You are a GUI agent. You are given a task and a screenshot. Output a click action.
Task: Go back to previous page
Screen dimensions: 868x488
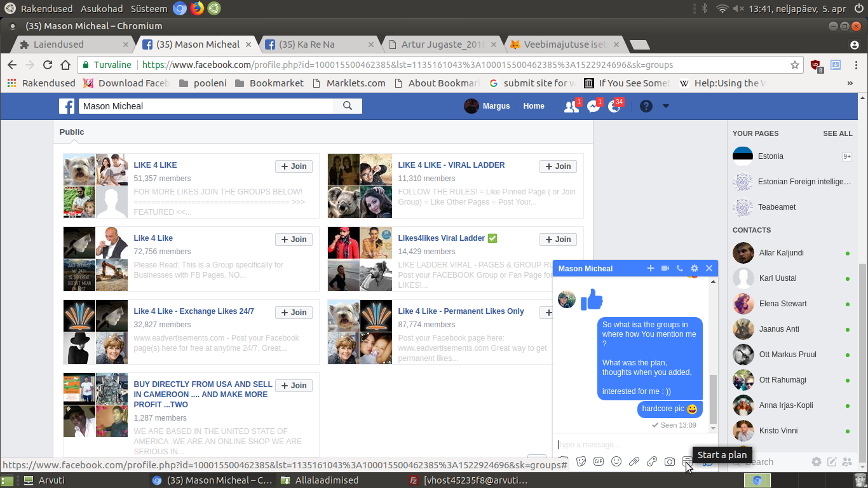(12, 65)
